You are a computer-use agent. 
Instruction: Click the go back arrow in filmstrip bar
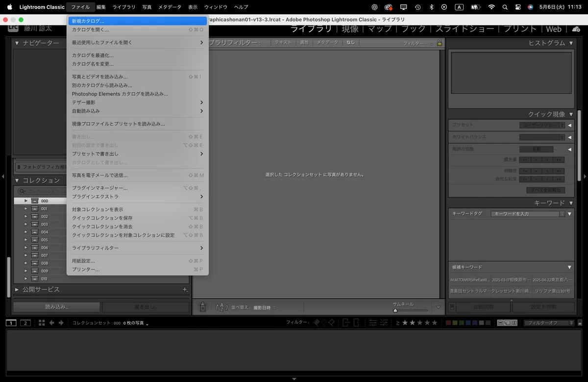click(51, 323)
